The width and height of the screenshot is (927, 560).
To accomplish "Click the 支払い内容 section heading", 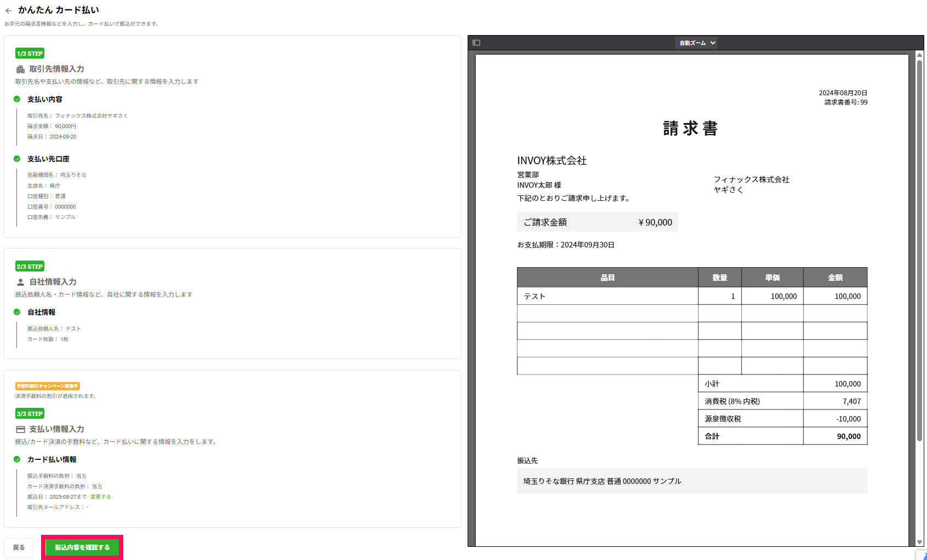I will [45, 99].
